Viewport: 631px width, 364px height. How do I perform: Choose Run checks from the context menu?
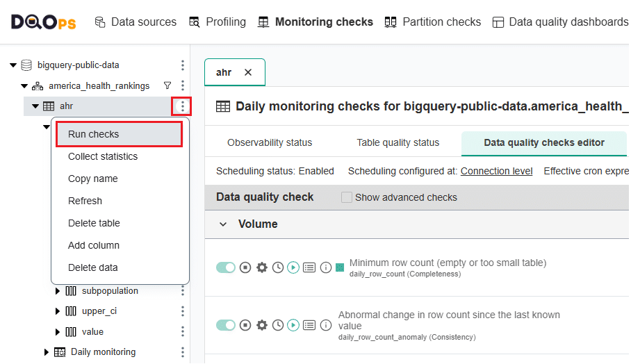pos(119,134)
